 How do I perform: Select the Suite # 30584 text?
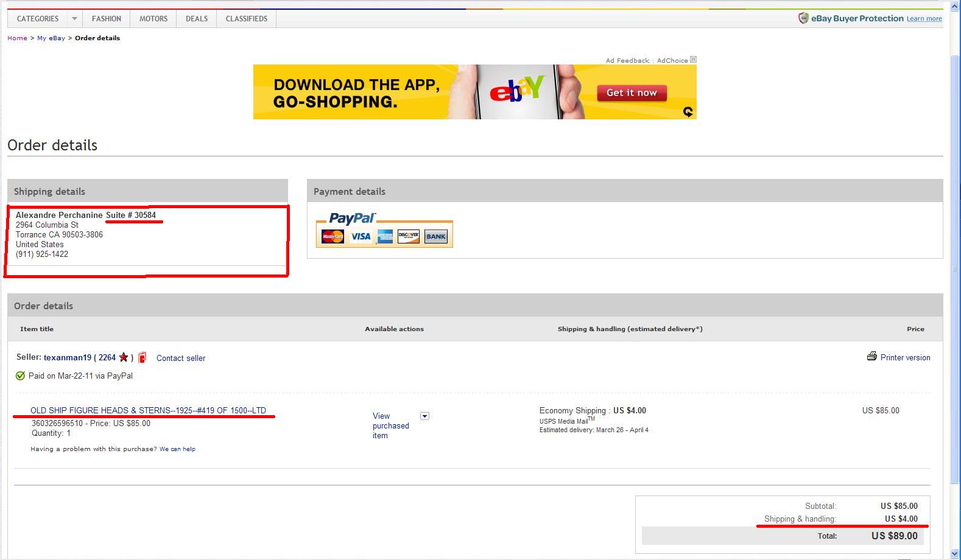coord(131,215)
